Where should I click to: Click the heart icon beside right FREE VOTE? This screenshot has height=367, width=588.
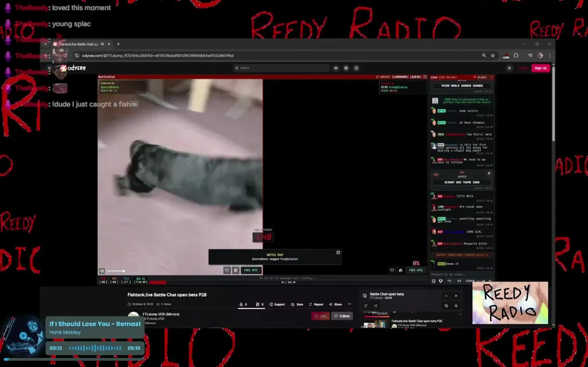point(392,270)
